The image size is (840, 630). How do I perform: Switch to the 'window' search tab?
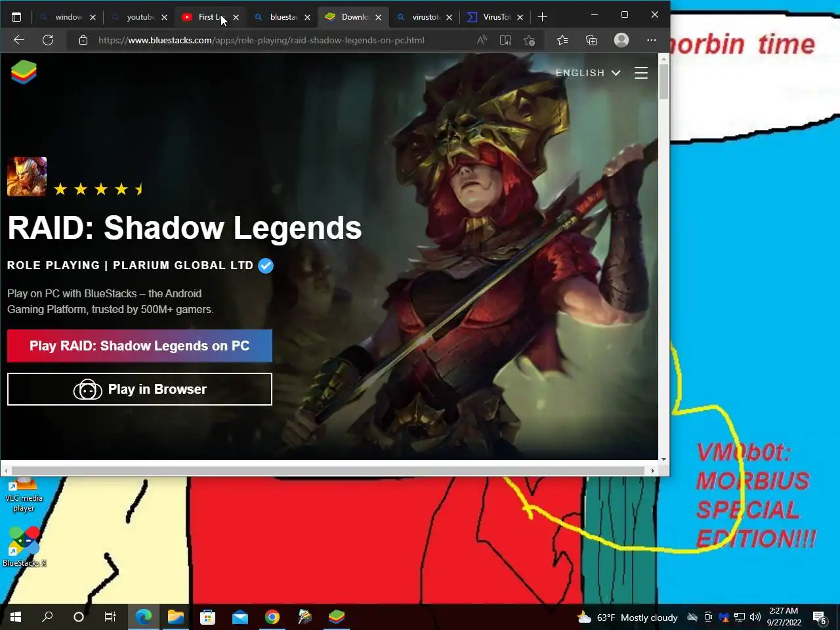click(x=68, y=17)
